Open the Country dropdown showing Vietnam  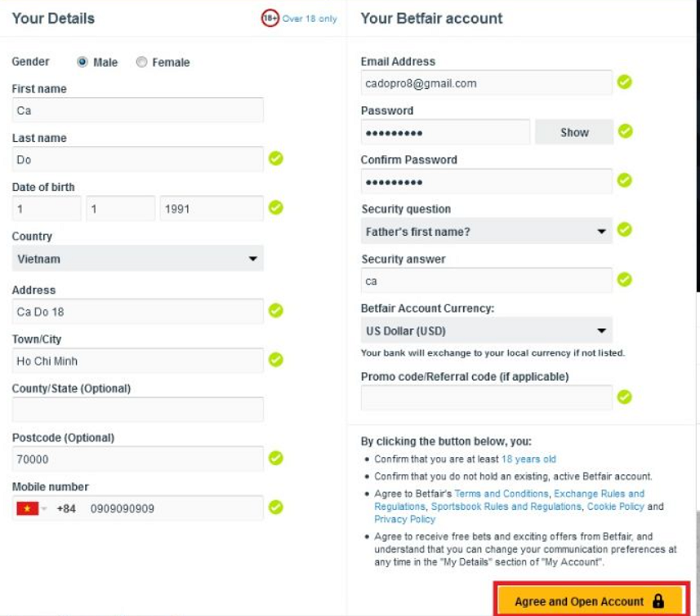click(x=138, y=259)
